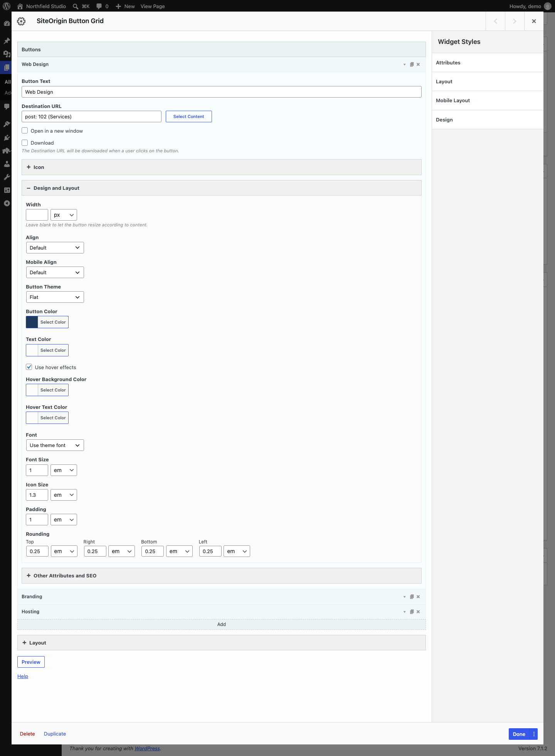The height and width of the screenshot is (756, 555).
Task: Expand Other Attributes and SEO section
Action: (222, 575)
